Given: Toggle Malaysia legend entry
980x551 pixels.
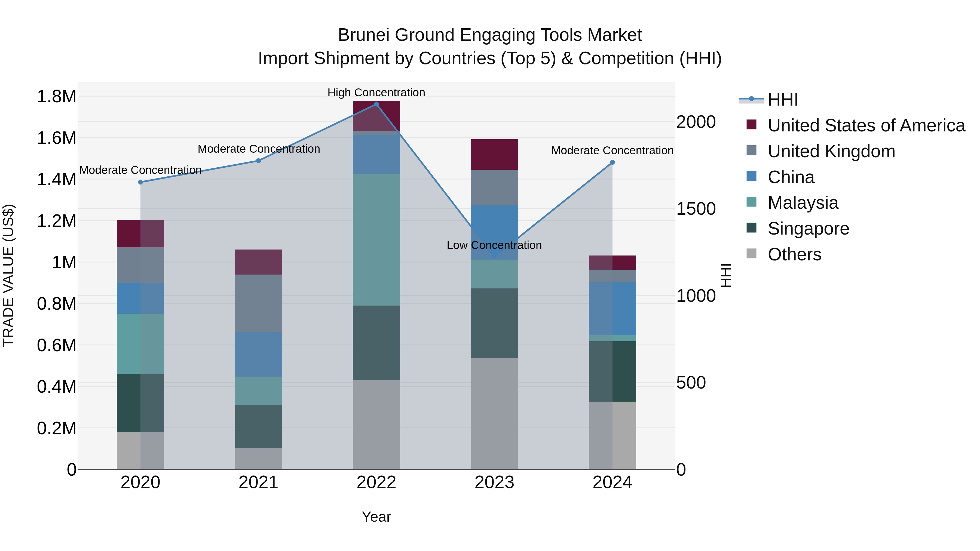Looking at the screenshot, I should [792, 203].
